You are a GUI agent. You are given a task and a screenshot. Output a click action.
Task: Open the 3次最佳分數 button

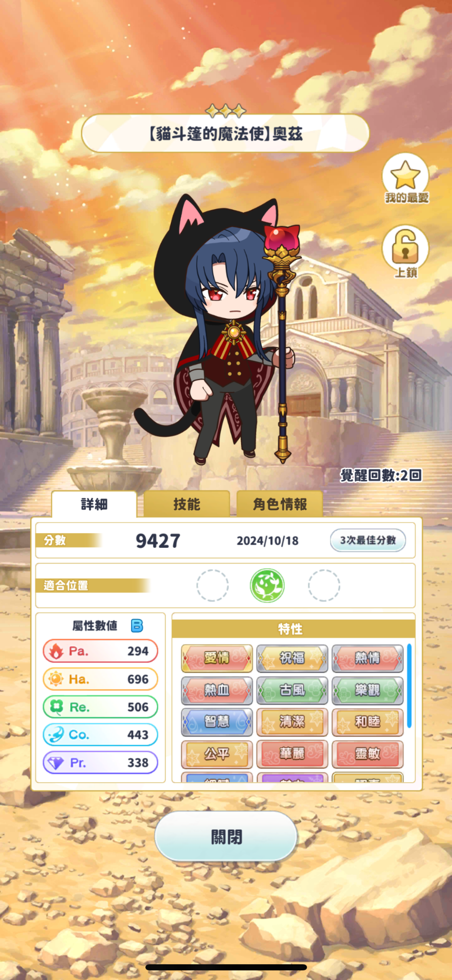click(x=368, y=540)
